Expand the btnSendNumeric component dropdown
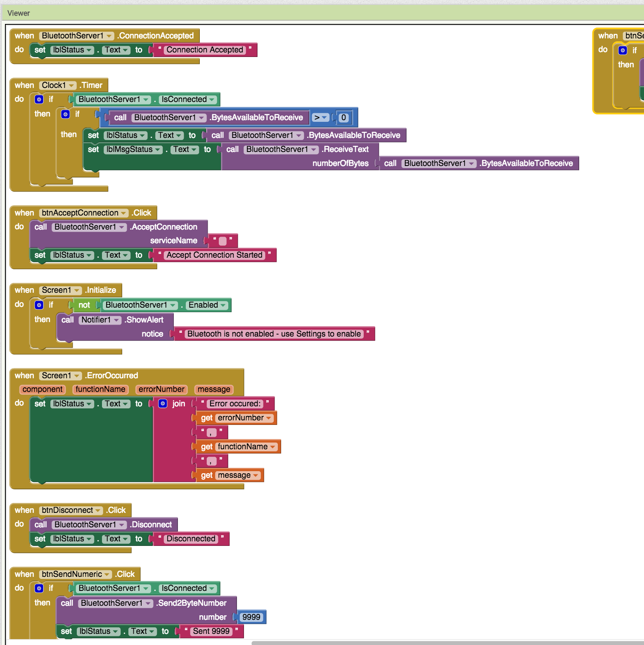This screenshot has height=645, width=644. tap(76, 574)
